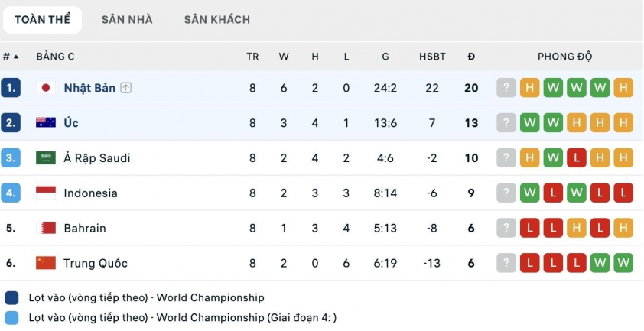Screen dimensions: 644x331
Task: Switch to the SÂN NHÀ tab
Action: (x=127, y=20)
